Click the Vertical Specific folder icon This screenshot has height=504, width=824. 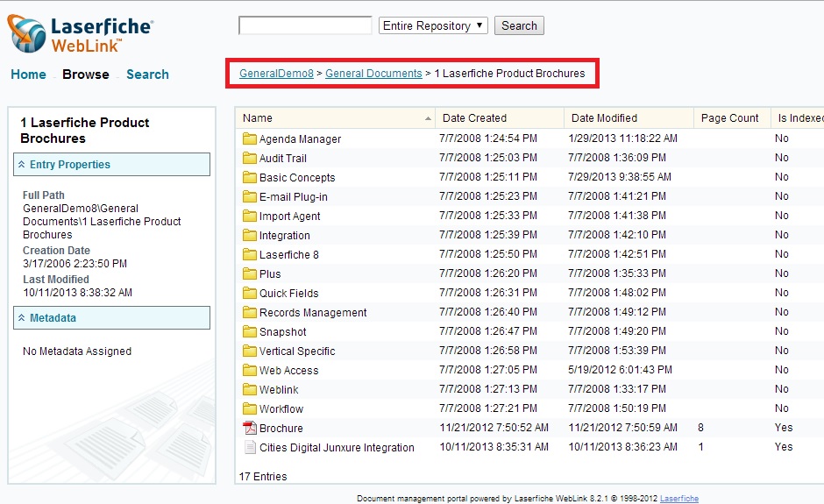tap(250, 351)
